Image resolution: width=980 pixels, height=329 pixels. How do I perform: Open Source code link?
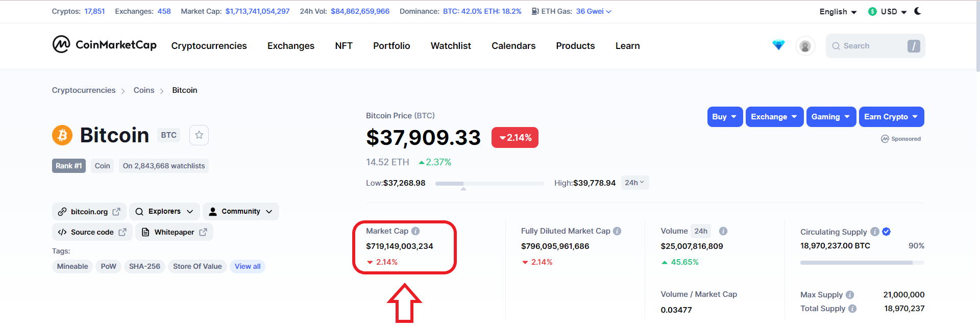coord(92,232)
